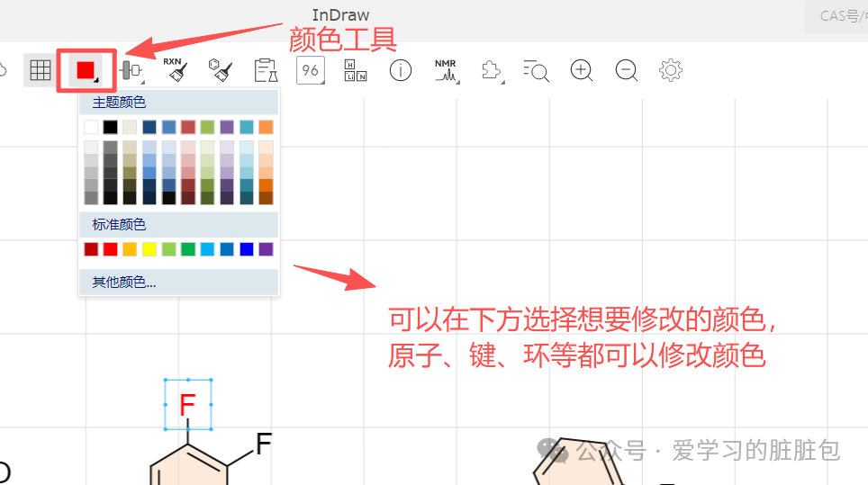
Task: Toggle the canvas grid display button
Action: click(x=41, y=70)
